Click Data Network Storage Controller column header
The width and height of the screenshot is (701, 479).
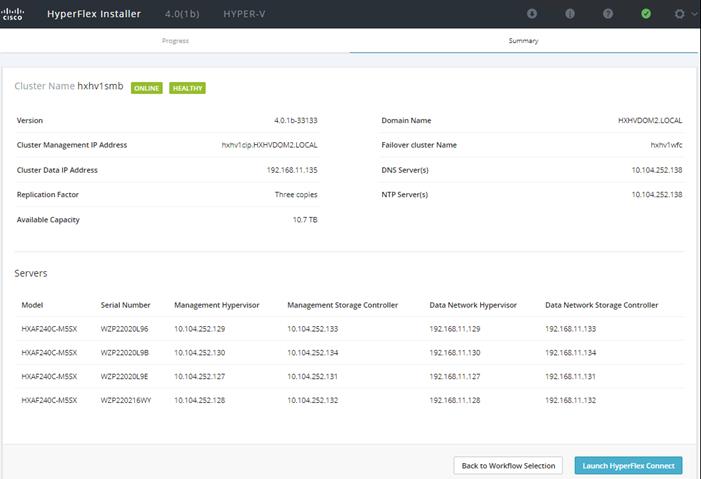[x=601, y=305]
